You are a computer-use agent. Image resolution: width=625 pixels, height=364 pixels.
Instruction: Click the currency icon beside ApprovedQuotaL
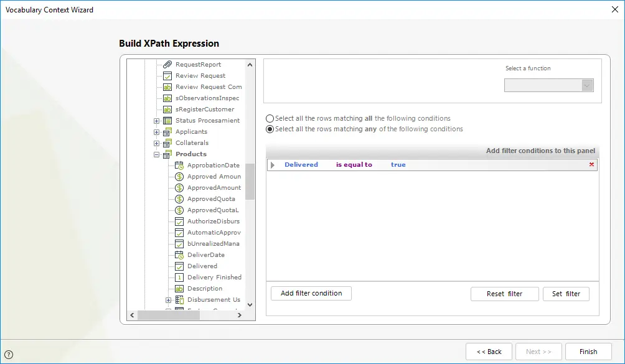pos(179,210)
